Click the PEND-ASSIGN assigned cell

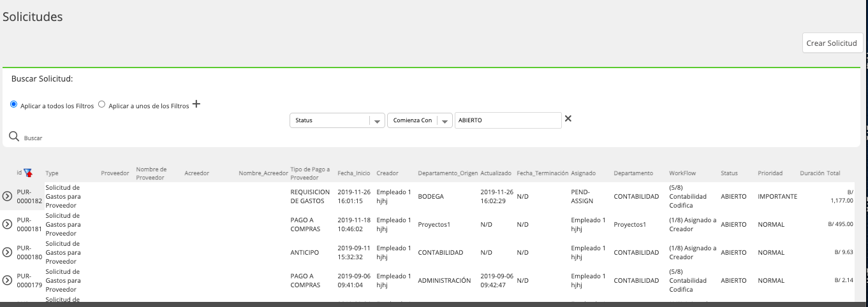pyautogui.click(x=582, y=196)
